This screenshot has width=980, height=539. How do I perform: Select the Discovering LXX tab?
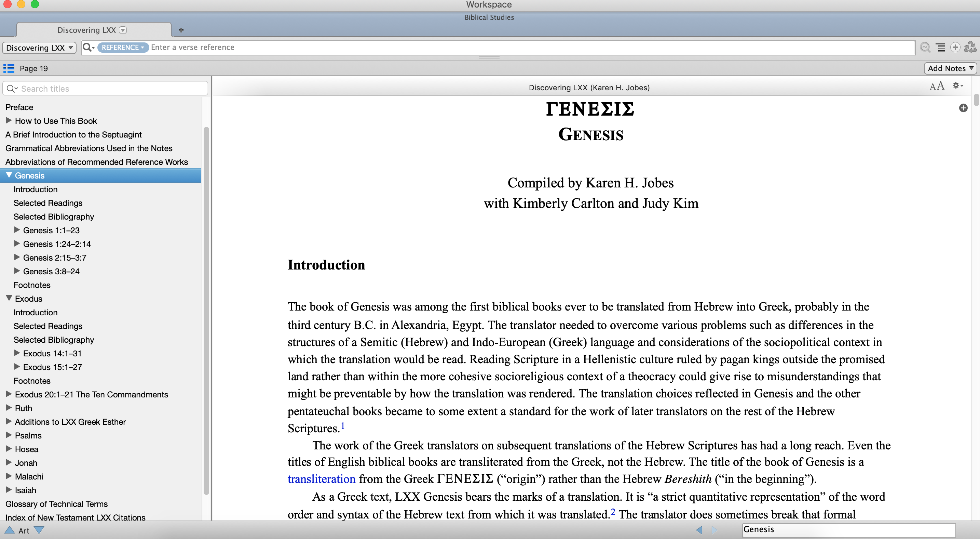[x=87, y=30]
